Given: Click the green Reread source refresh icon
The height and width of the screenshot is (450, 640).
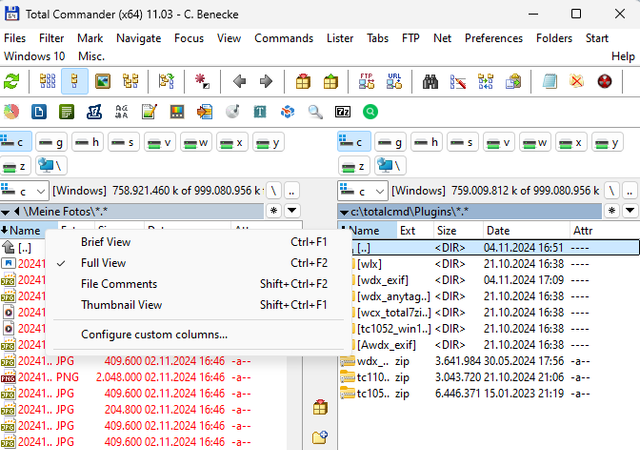Looking at the screenshot, I should [x=11, y=81].
